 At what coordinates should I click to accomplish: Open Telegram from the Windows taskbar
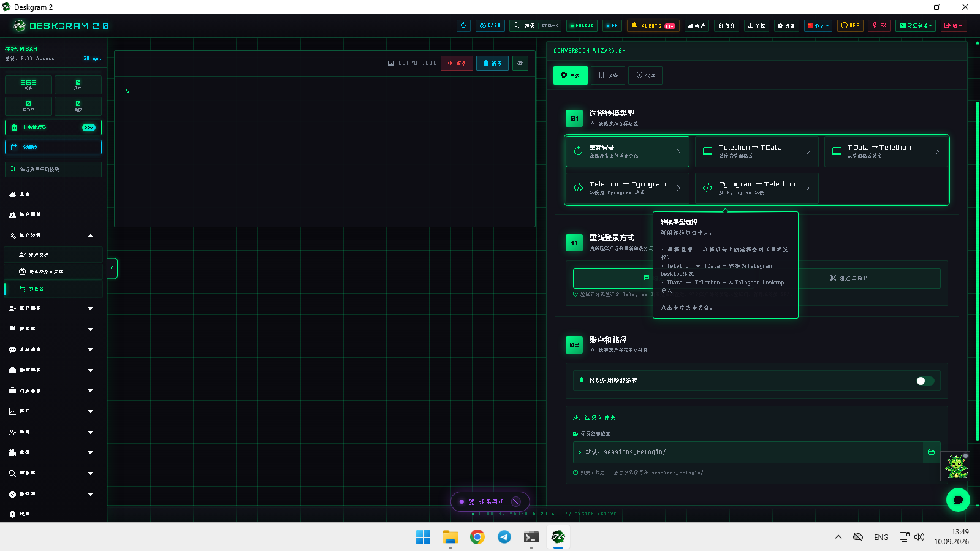(504, 537)
